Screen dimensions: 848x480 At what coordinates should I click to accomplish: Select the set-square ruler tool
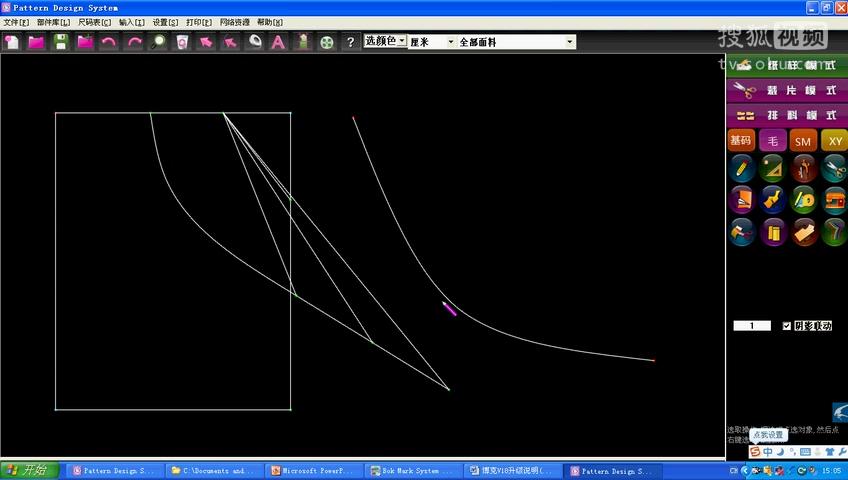pyautogui.click(x=772, y=168)
